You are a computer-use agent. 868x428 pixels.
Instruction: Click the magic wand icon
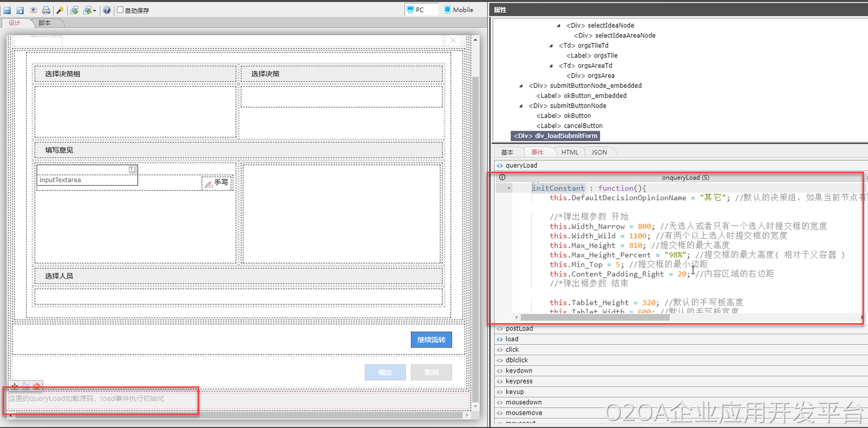(x=60, y=10)
